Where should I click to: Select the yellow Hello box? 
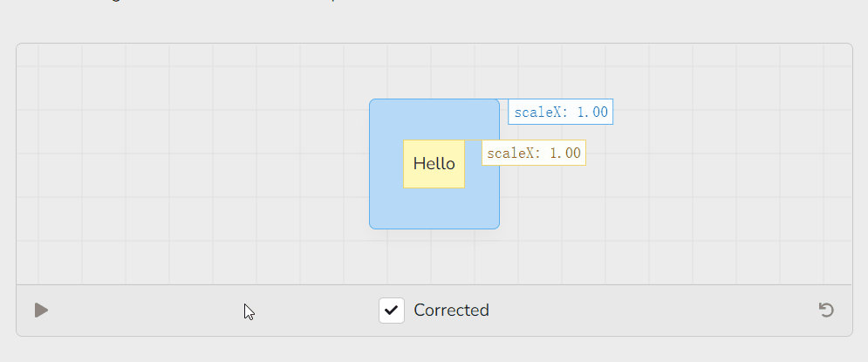coord(434,163)
